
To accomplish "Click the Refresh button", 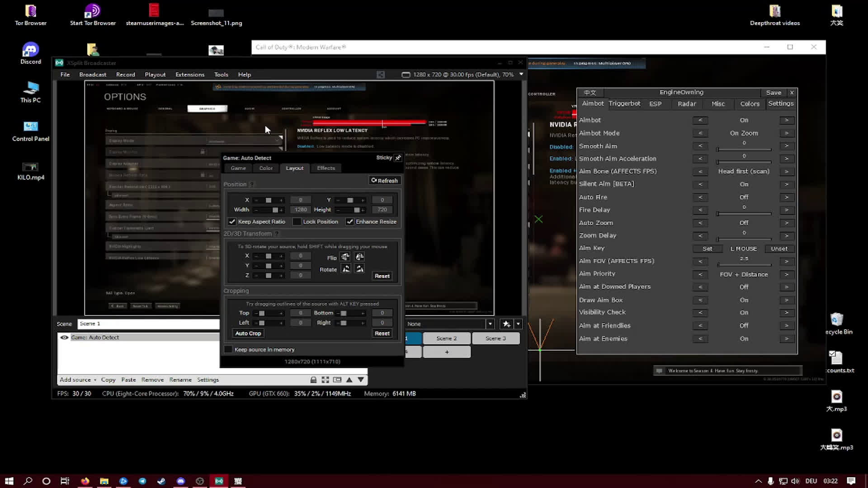I will [385, 180].
